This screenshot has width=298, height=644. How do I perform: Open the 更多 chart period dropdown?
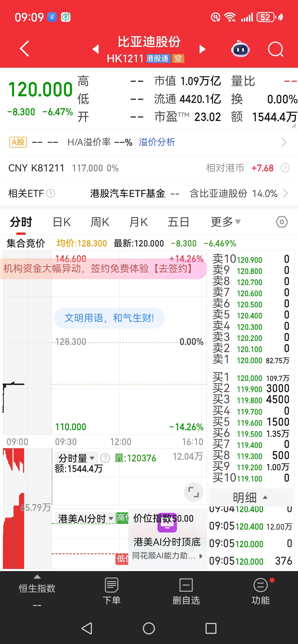point(226,222)
